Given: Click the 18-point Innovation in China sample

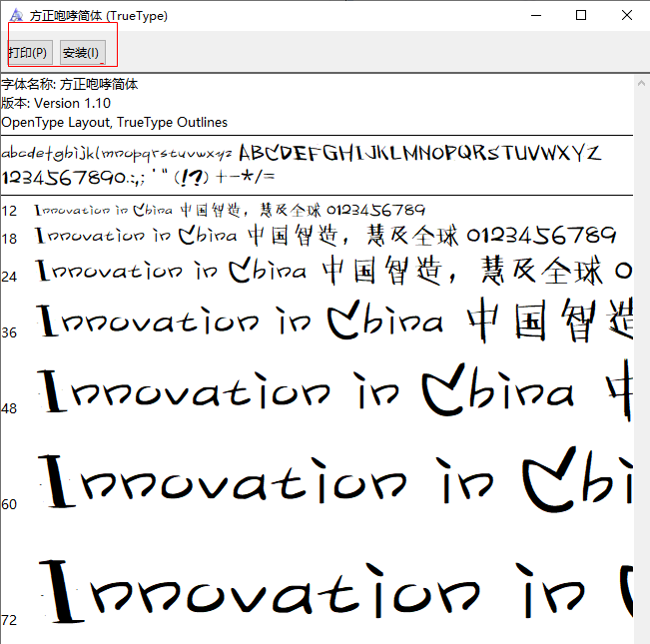Looking at the screenshot, I should click(x=325, y=236).
